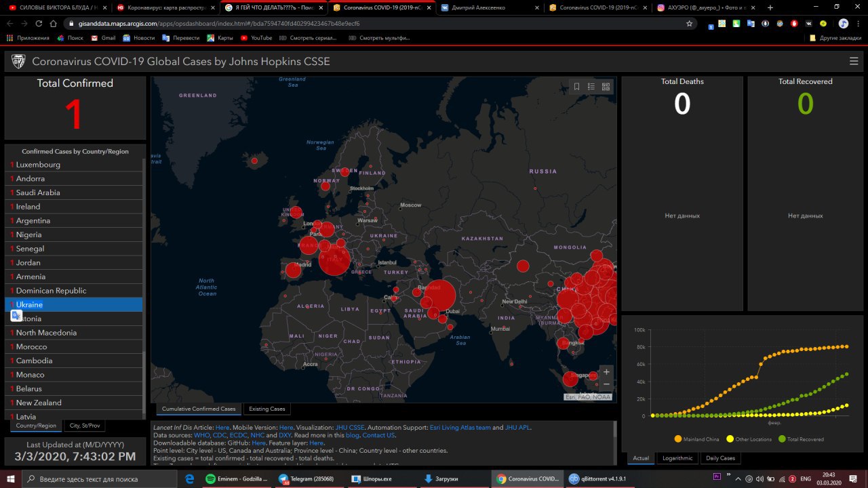Image resolution: width=868 pixels, height=488 pixels.
Task: Show the Daily Cases chart tab
Action: click(x=720, y=458)
